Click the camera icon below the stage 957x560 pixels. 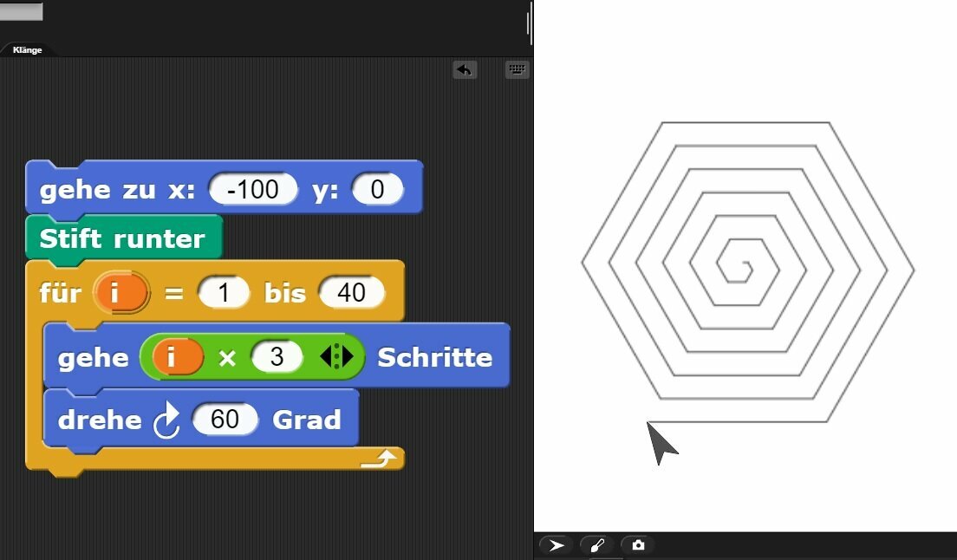638,545
